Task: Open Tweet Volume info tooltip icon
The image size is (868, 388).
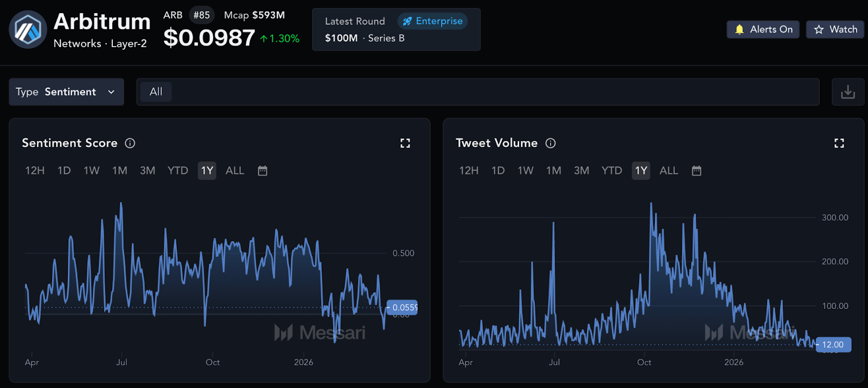Action: pyautogui.click(x=551, y=143)
